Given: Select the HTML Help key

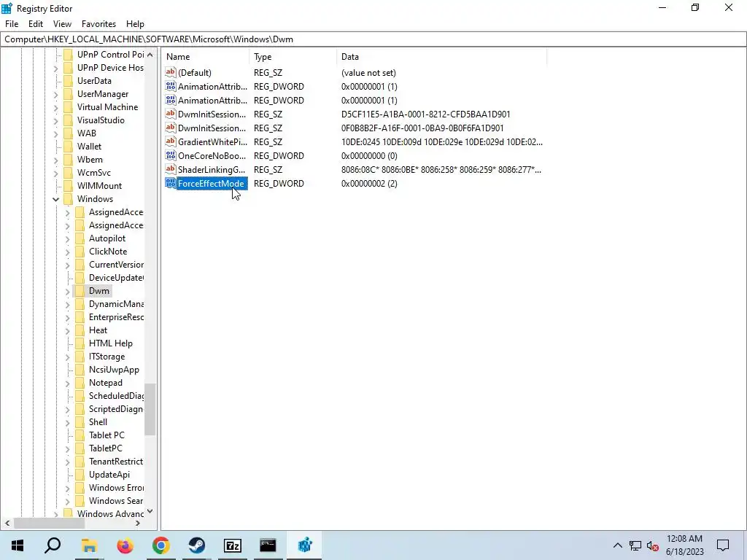Looking at the screenshot, I should [x=111, y=343].
